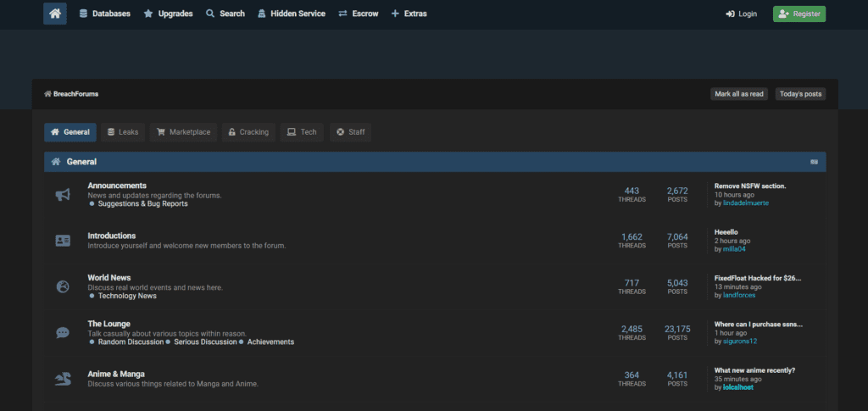Viewport: 868px width, 411px height.
Task: Click the home icon in top navigation
Action: [55, 14]
